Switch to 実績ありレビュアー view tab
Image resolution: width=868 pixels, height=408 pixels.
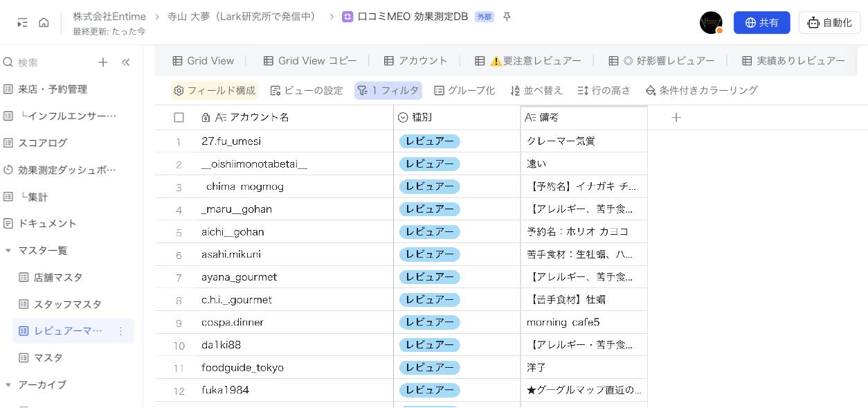793,61
